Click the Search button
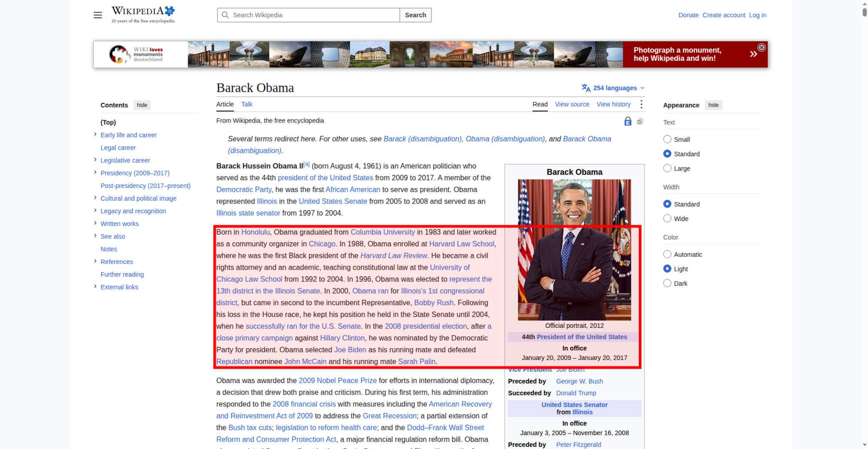This screenshot has width=868, height=449. point(415,15)
